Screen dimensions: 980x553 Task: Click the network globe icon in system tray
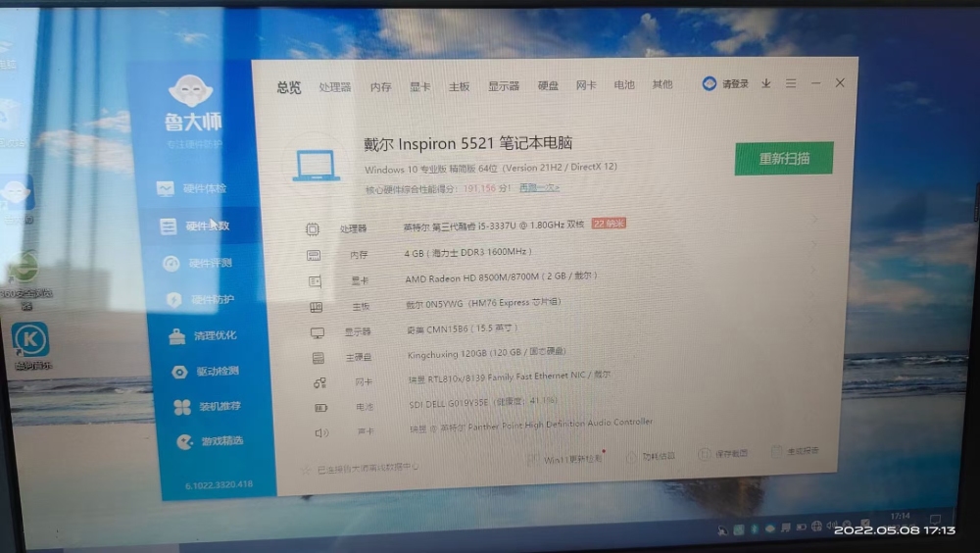tap(816, 527)
